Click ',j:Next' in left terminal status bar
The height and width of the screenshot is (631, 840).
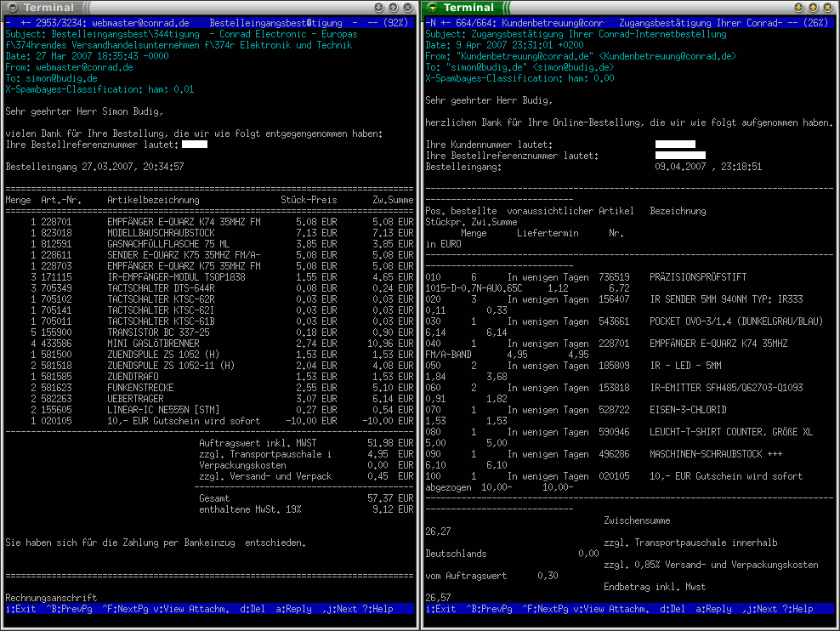pyautogui.click(x=339, y=609)
